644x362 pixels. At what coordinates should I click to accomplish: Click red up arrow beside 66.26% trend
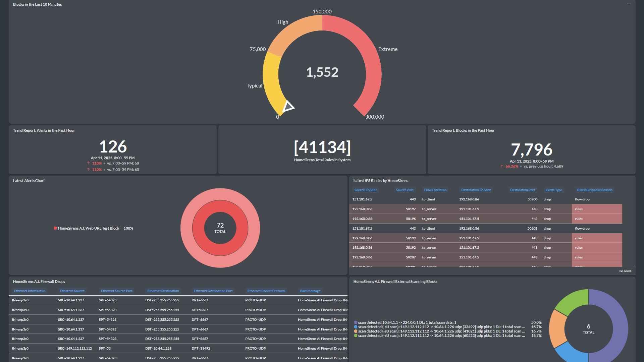coord(501,166)
